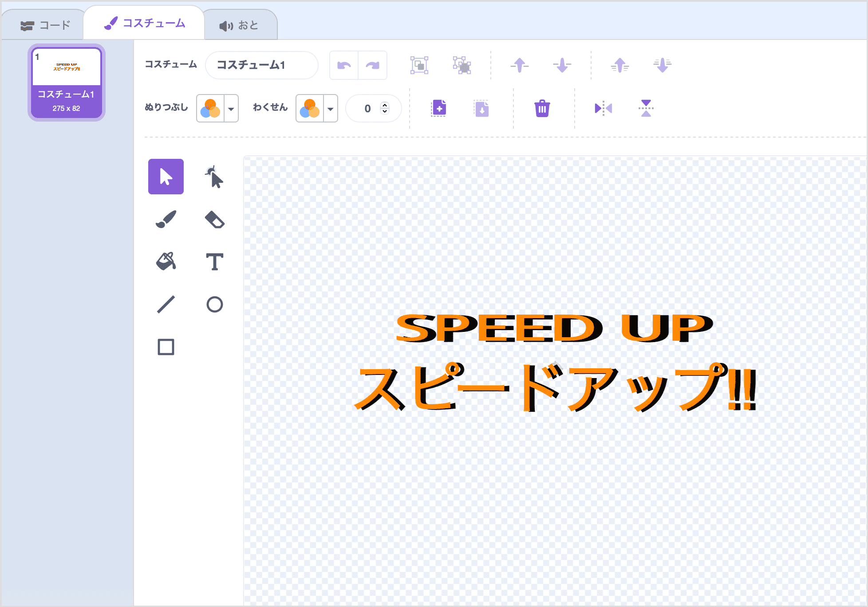The width and height of the screenshot is (868, 607).
Task: Switch to the コード tab
Action: tap(45, 25)
